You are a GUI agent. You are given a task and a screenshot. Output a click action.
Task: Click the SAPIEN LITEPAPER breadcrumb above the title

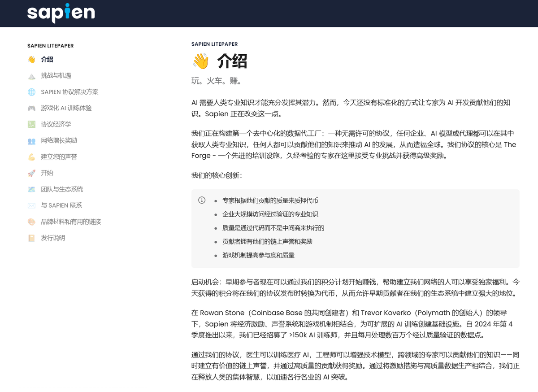tap(214, 44)
